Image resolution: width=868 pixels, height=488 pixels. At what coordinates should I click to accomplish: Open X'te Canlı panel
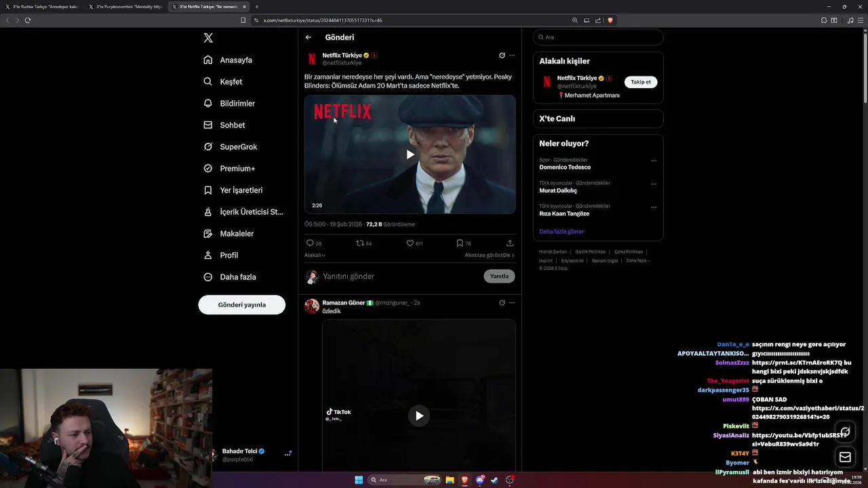[597, 119]
